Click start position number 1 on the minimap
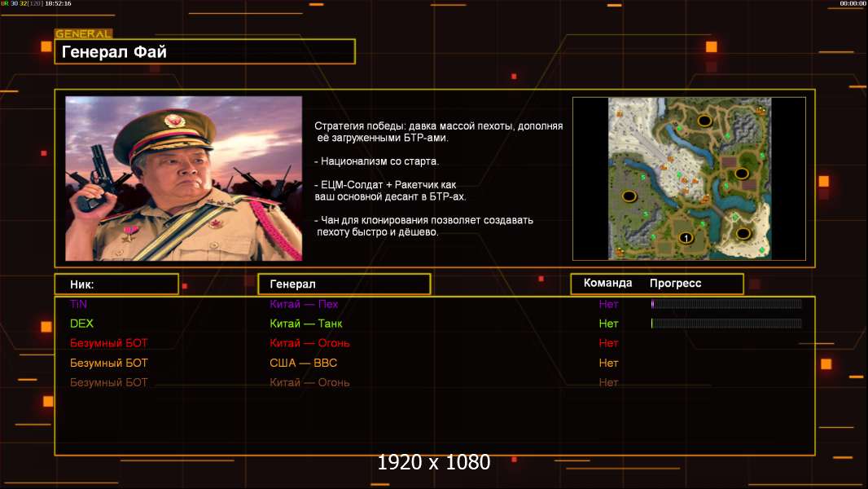The width and height of the screenshot is (868, 489). (x=686, y=238)
